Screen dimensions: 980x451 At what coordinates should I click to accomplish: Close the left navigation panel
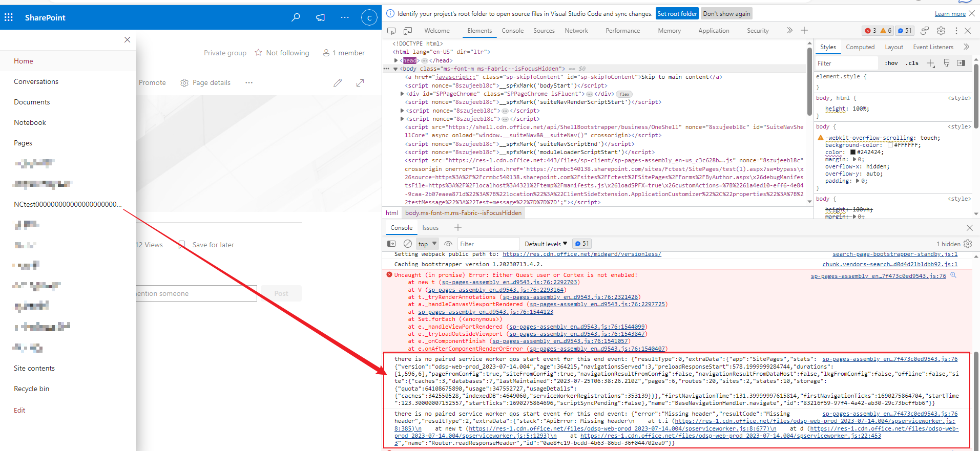(x=127, y=40)
